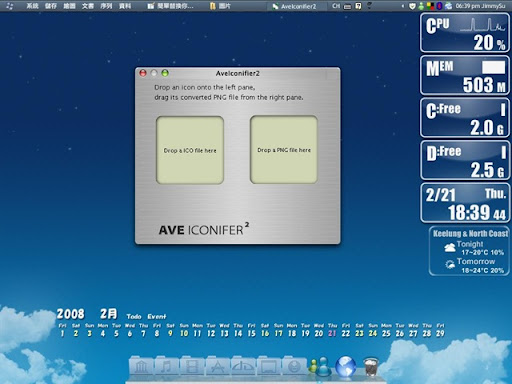Click the Keelung & North Coast weather title
512x384 pixels.
click(470, 233)
